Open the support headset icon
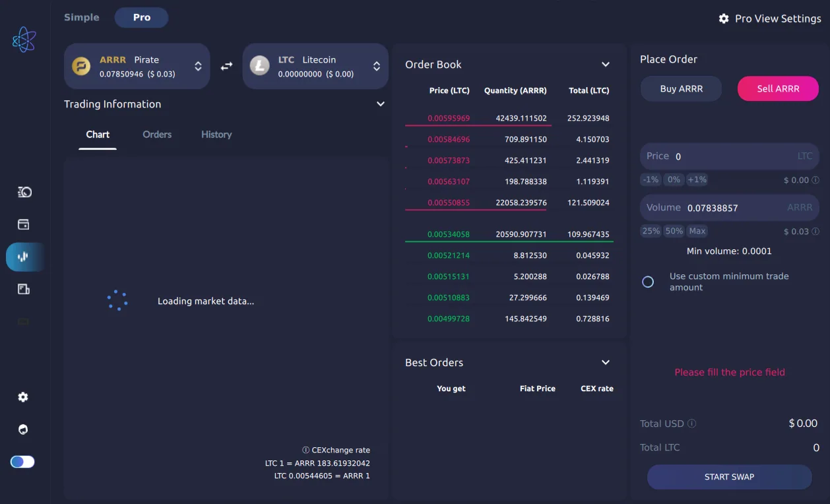The image size is (830, 504). coord(23,429)
